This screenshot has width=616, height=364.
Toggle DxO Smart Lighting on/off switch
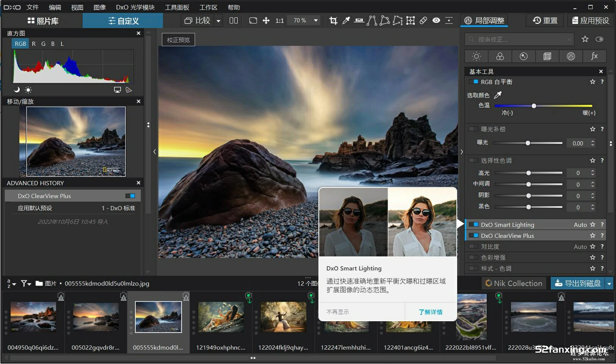473,225
